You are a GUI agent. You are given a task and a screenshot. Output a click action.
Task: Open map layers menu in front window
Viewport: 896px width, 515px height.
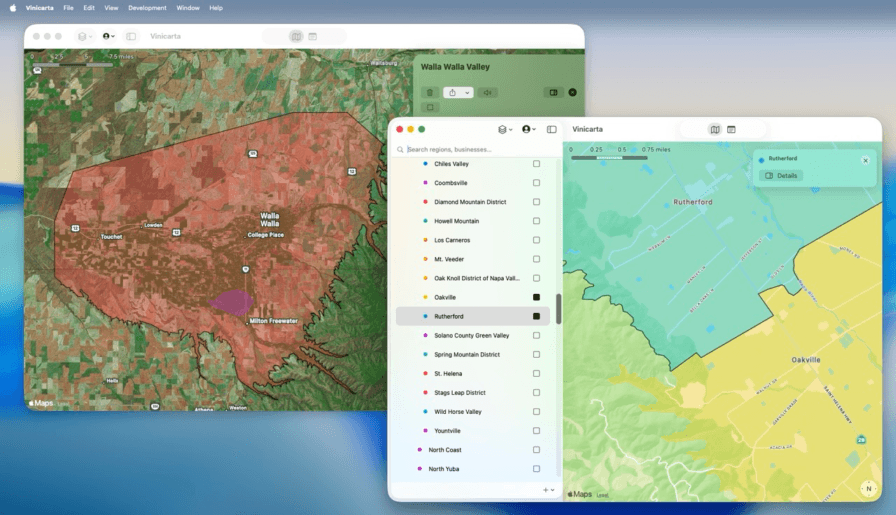pos(505,130)
